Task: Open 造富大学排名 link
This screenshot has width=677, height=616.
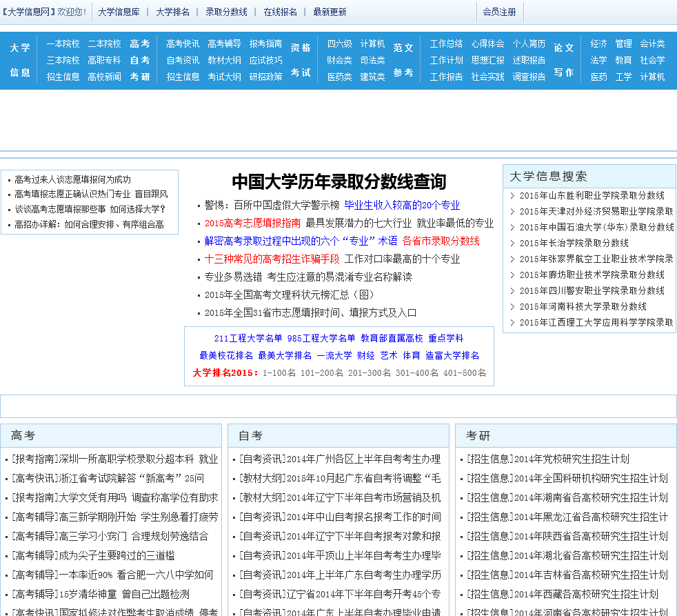Action: pyautogui.click(x=452, y=355)
